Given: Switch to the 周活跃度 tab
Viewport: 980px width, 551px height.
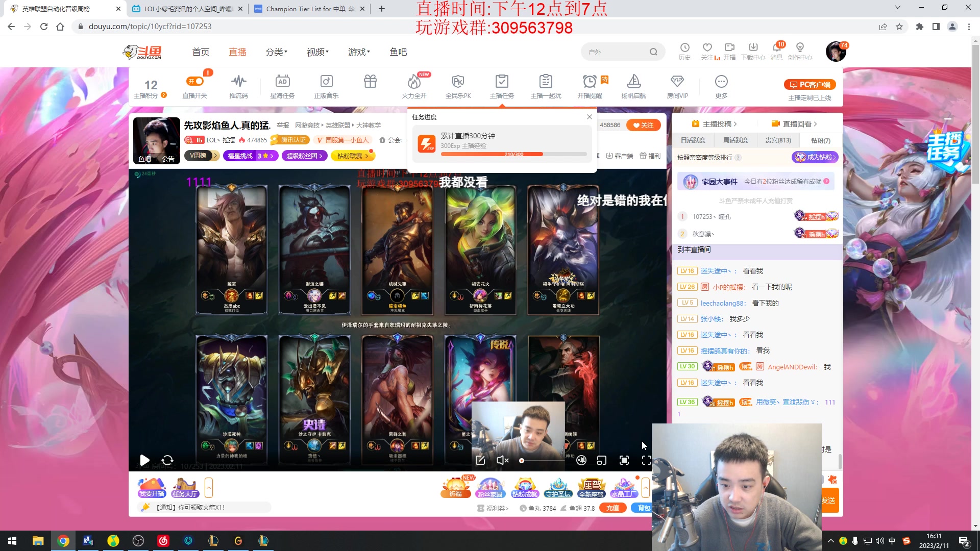Looking at the screenshot, I should [736, 140].
